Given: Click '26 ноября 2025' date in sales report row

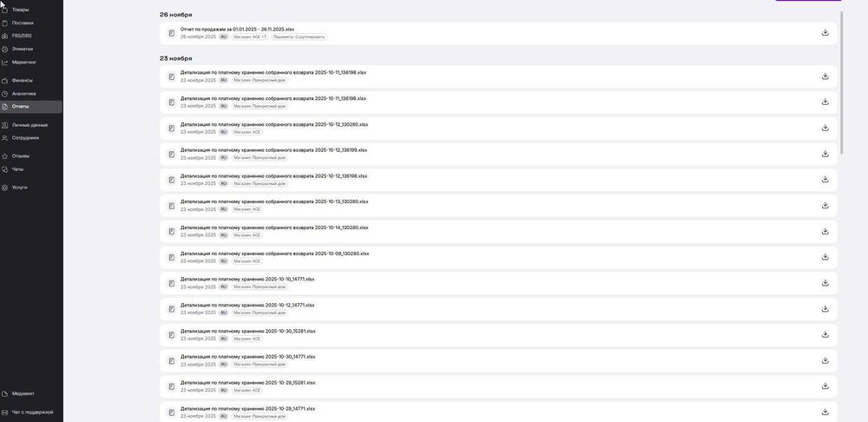Looking at the screenshot, I should tap(198, 37).
